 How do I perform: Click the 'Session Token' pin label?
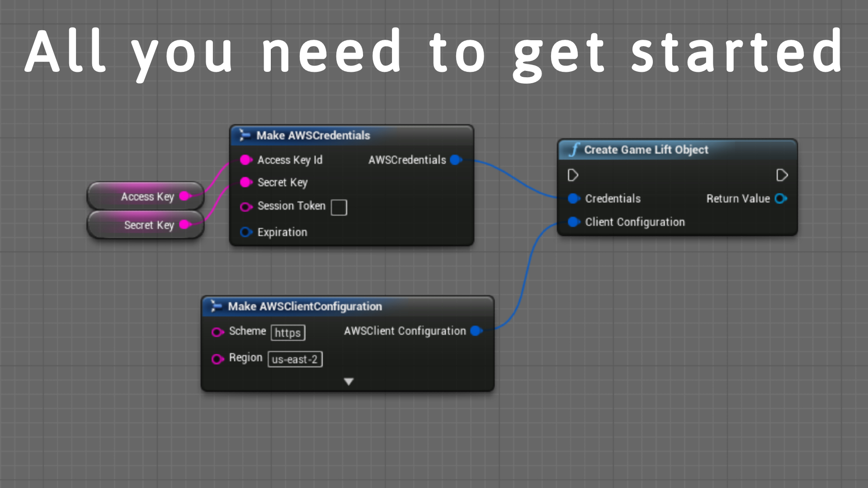[x=291, y=206]
